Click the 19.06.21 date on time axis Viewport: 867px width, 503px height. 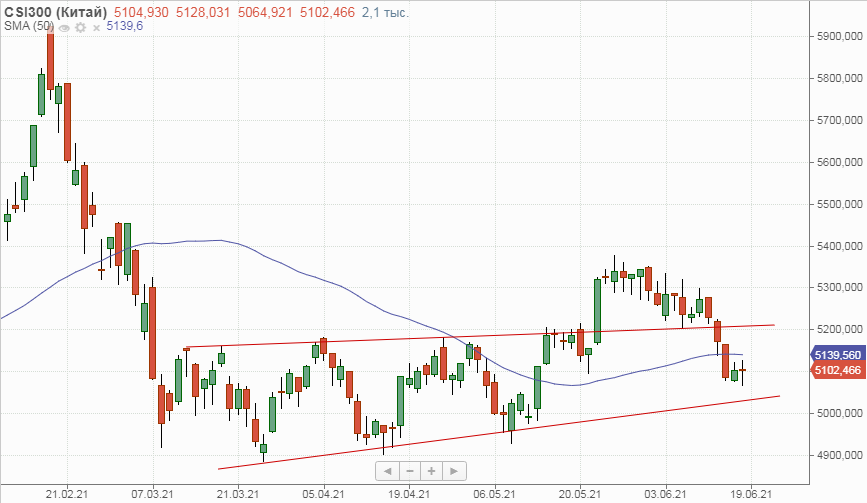pos(751,494)
